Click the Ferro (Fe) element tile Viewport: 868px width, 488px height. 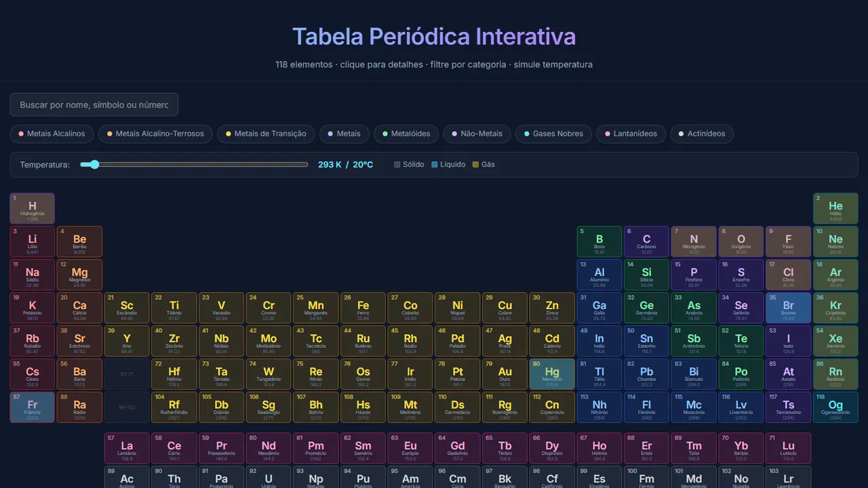363,308
